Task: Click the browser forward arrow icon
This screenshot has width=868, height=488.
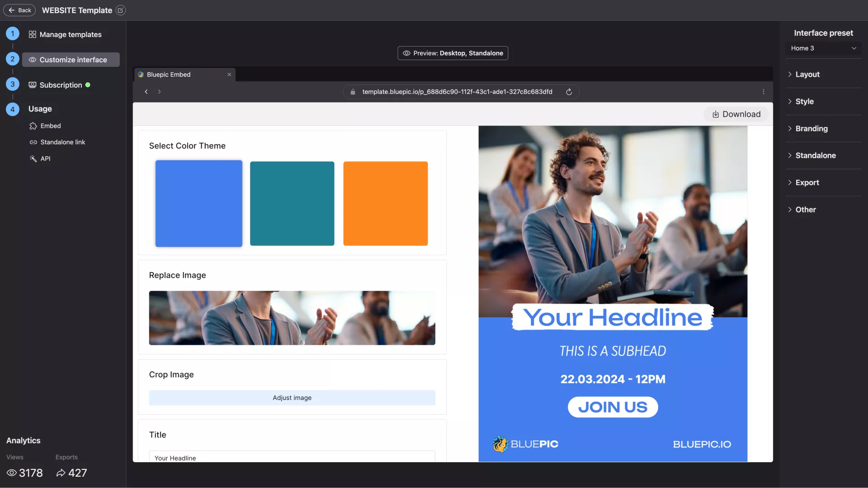Action: 159,92
